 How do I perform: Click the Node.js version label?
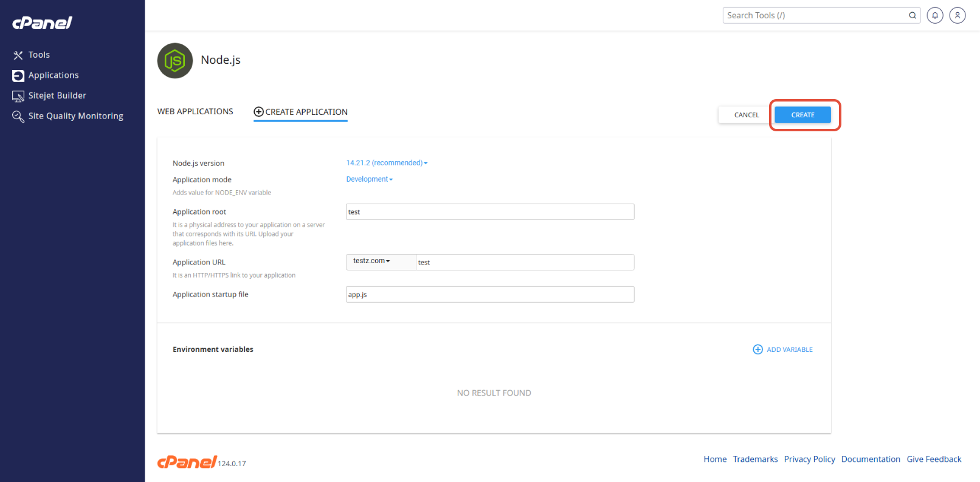[198, 164]
